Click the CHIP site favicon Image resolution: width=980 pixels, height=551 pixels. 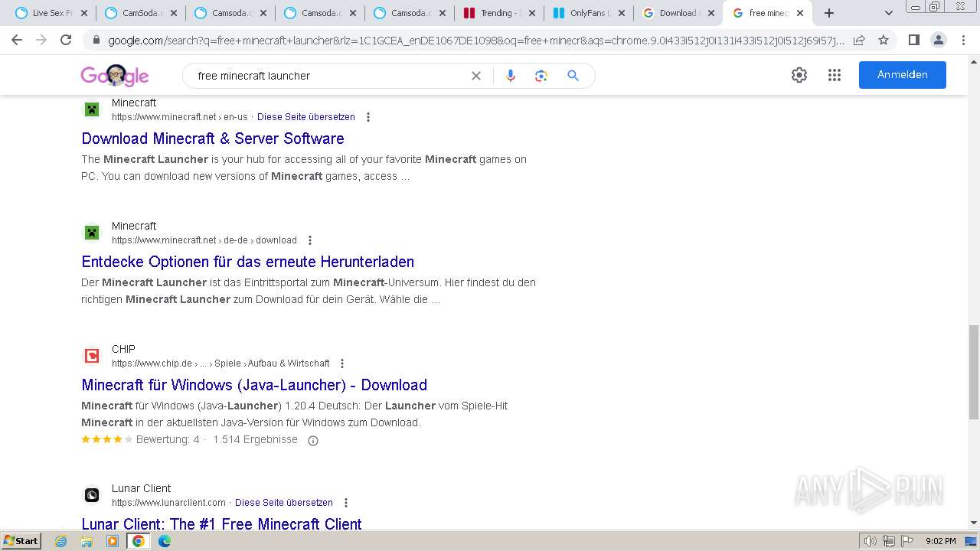coord(92,356)
